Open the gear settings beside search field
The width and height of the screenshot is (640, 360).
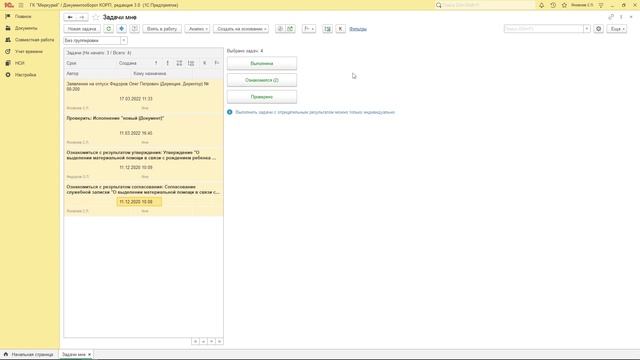pyautogui.click(x=598, y=29)
